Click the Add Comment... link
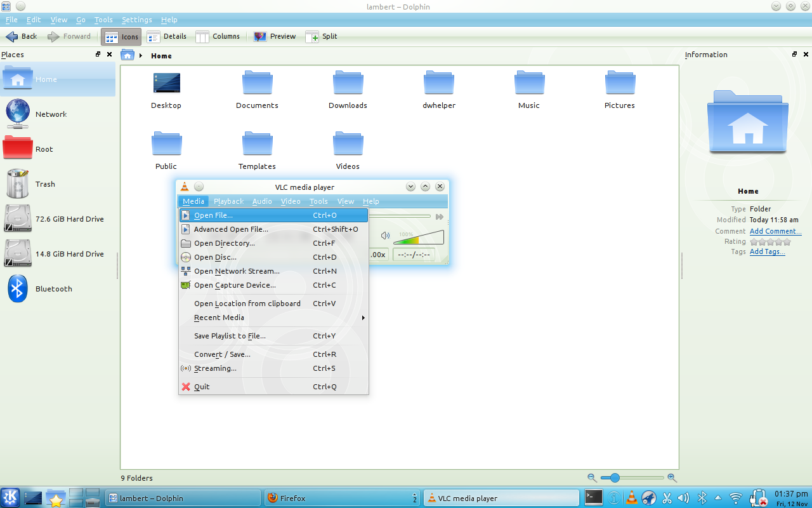812x508 pixels. coord(775,231)
